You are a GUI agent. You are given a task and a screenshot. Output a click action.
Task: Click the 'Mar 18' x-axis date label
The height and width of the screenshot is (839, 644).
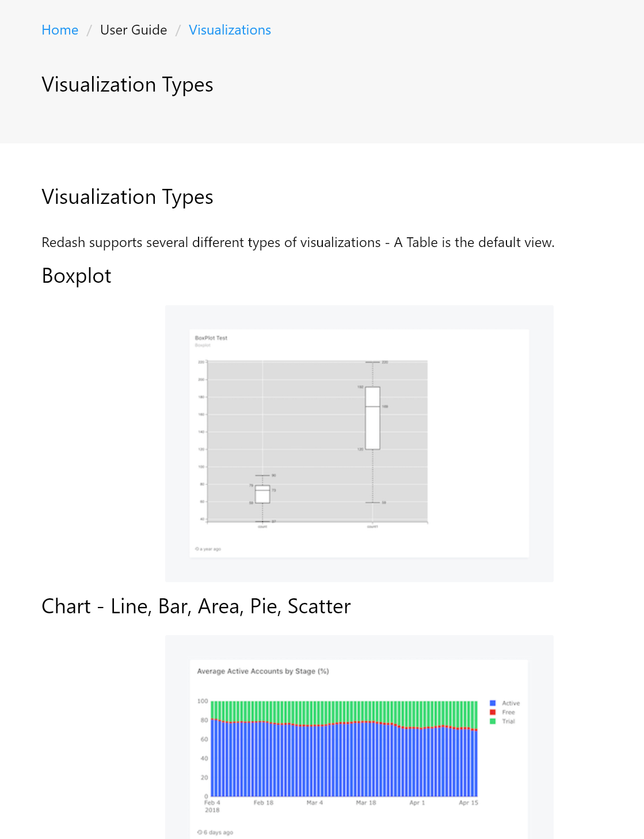(366, 802)
